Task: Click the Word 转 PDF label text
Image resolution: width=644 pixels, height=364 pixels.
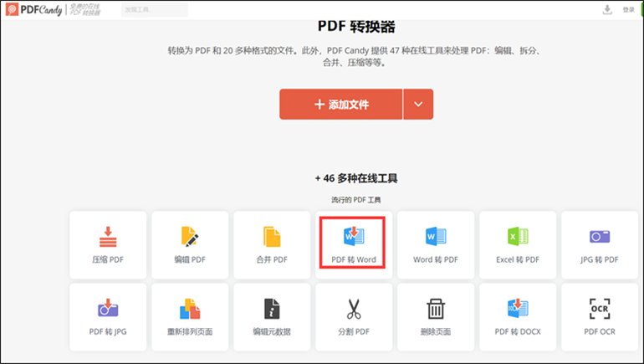Action: [x=436, y=259]
